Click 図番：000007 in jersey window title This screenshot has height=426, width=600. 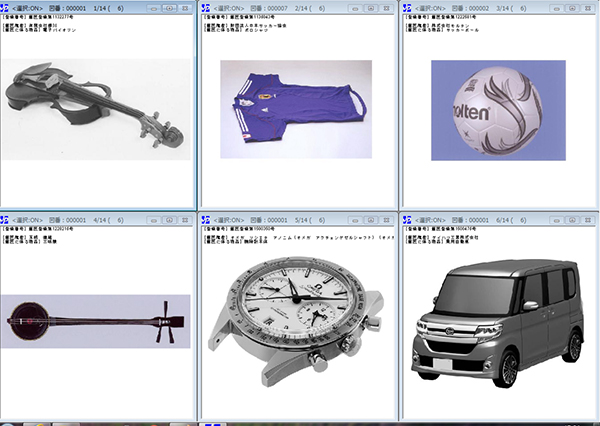(x=268, y=8)
